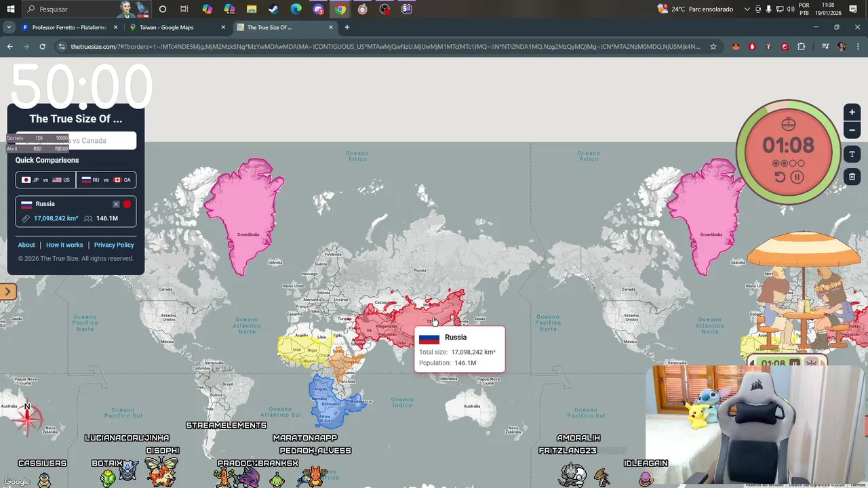Image resolution: width=868 pixels, height=488 pixels.
Task: Show hidden system tray icons
Action: click(x=747, y=9)
